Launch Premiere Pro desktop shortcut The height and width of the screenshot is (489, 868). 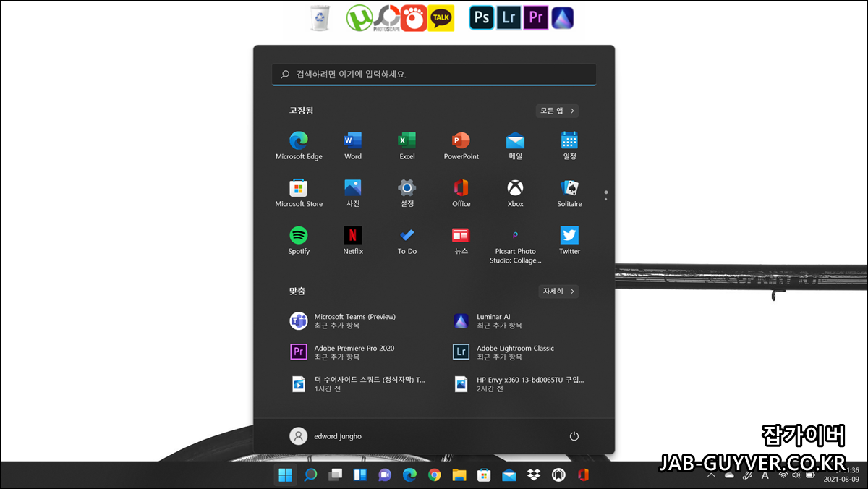tap(536, 17)
